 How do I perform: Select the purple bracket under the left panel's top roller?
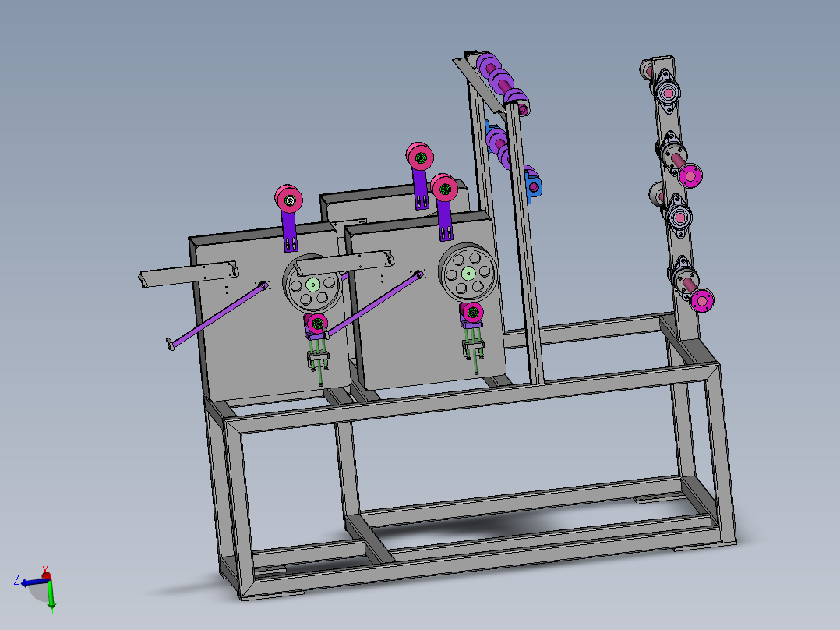click(x=290, y=231)
